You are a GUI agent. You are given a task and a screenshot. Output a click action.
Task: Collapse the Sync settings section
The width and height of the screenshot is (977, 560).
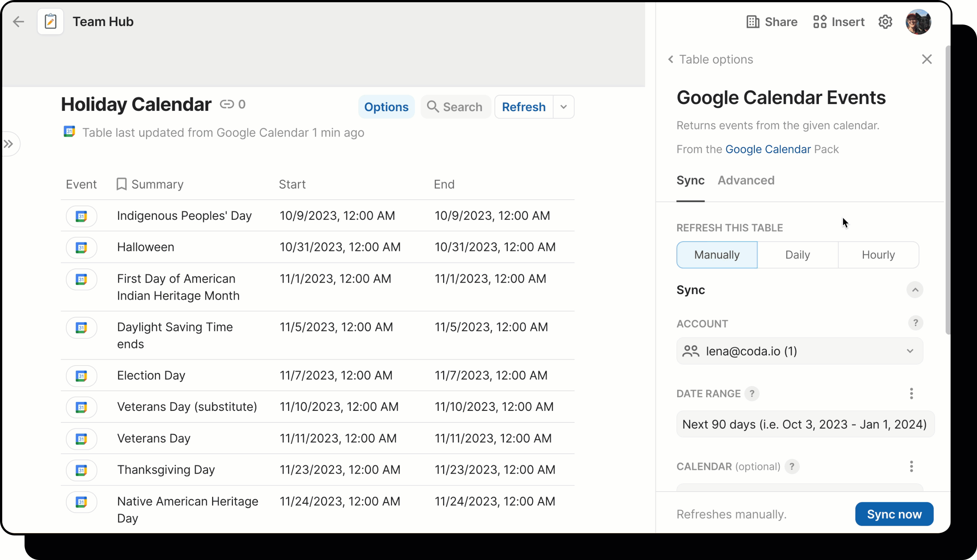pos(915,290)
